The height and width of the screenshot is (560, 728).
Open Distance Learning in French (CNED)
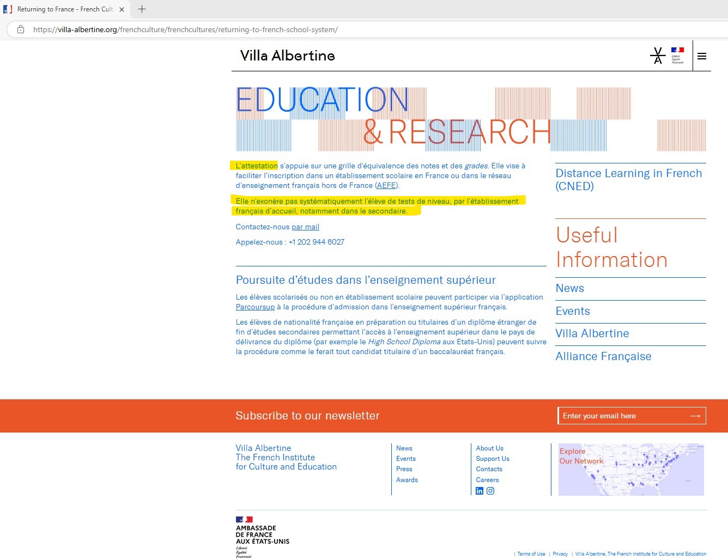click(x=629, y=180)
